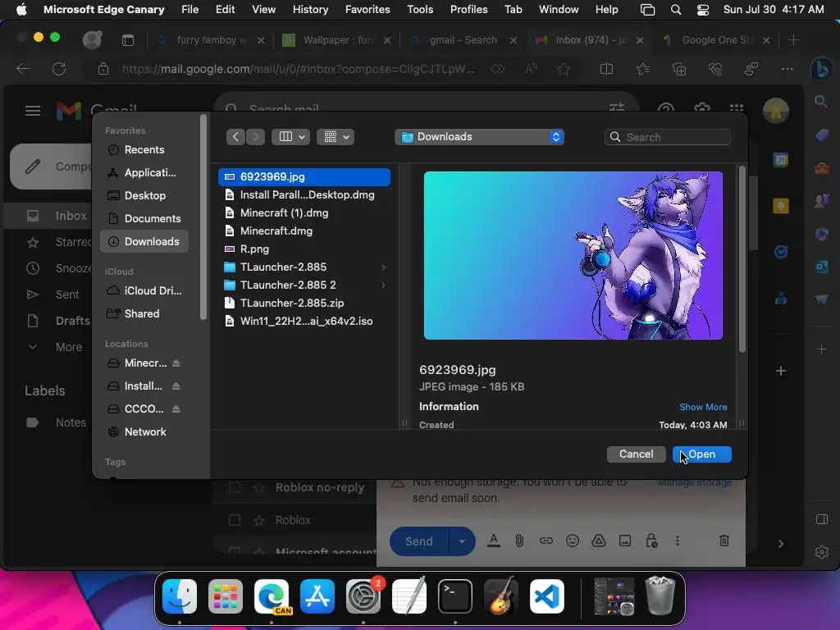Open Terminal from the Dock
Screen dimensions: 840x630
pos(454,596)
